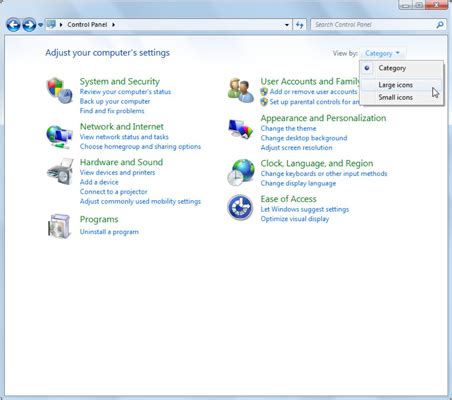
Task: Open recent pages dropdown arrow near Forward
Action: tap(40, 25)
